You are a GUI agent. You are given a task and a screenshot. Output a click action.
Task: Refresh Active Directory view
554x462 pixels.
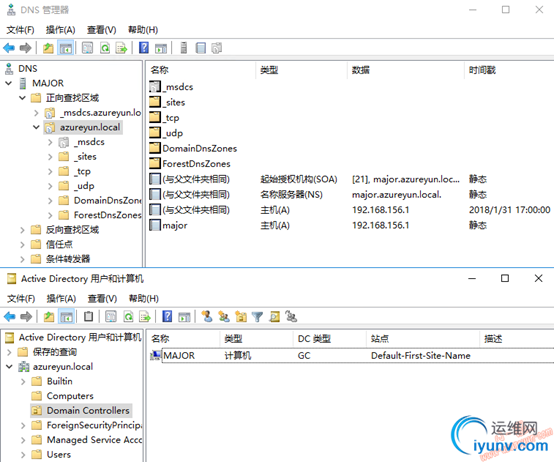click(x=128, y=316)
